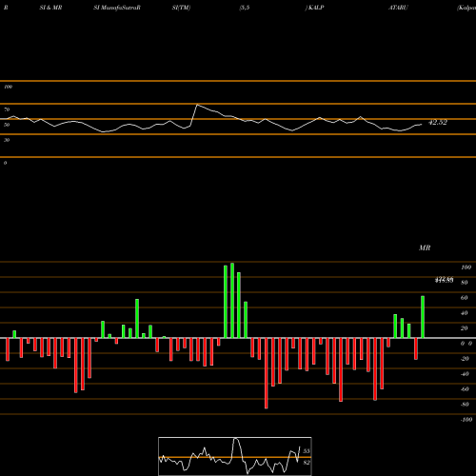476x476 pixels.
Task: Click the 'MR' label above the bar chart
Action: tap(425, 248)
